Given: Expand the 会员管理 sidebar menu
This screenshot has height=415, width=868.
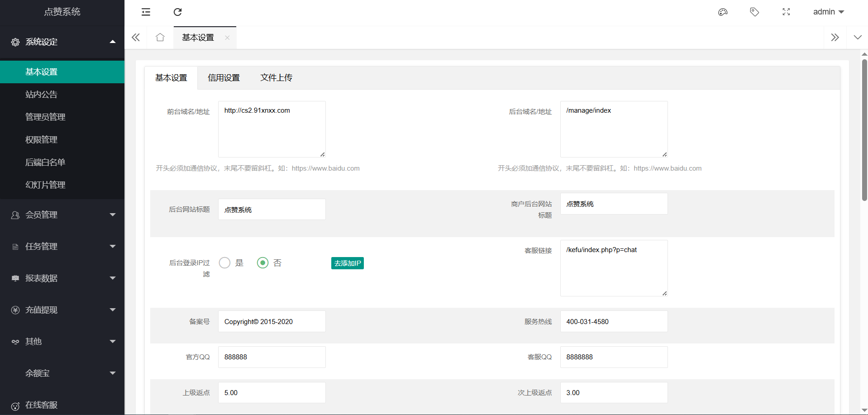Looking at the screenshot, I should 62,215.
